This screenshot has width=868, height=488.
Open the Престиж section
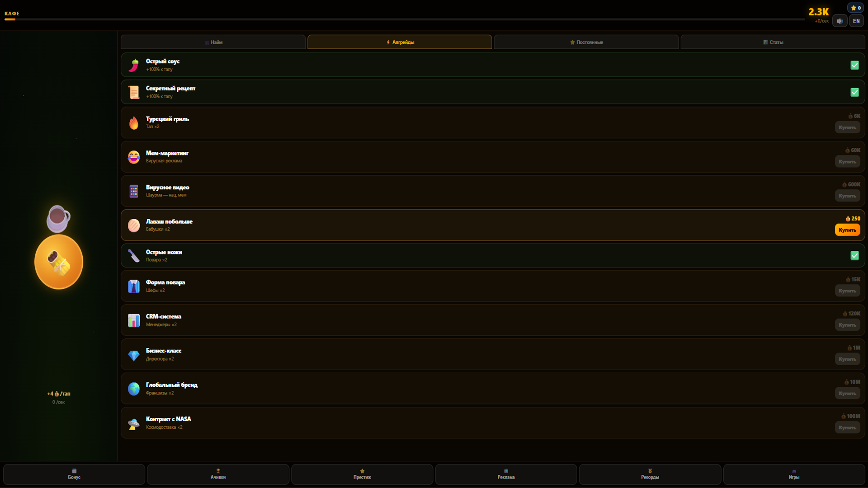tap(362, 474)
